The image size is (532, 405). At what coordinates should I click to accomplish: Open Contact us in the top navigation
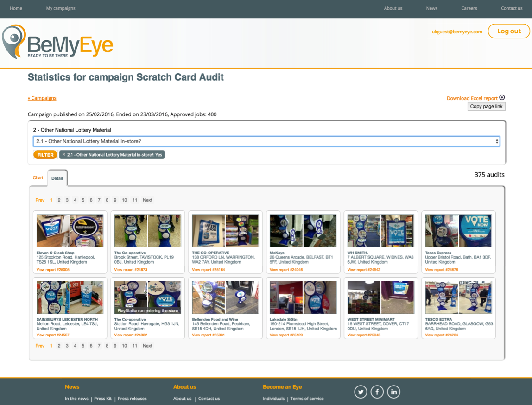[x=512, y=8]
